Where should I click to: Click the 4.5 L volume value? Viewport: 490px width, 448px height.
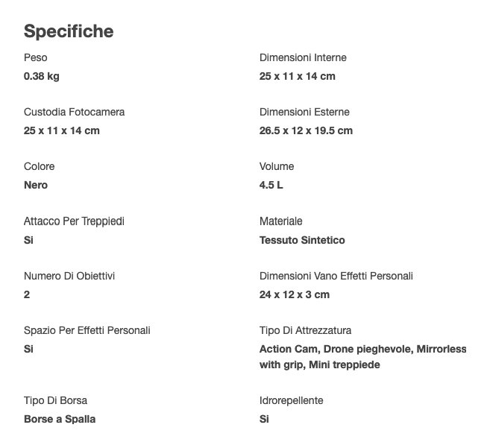click(271, 185)
